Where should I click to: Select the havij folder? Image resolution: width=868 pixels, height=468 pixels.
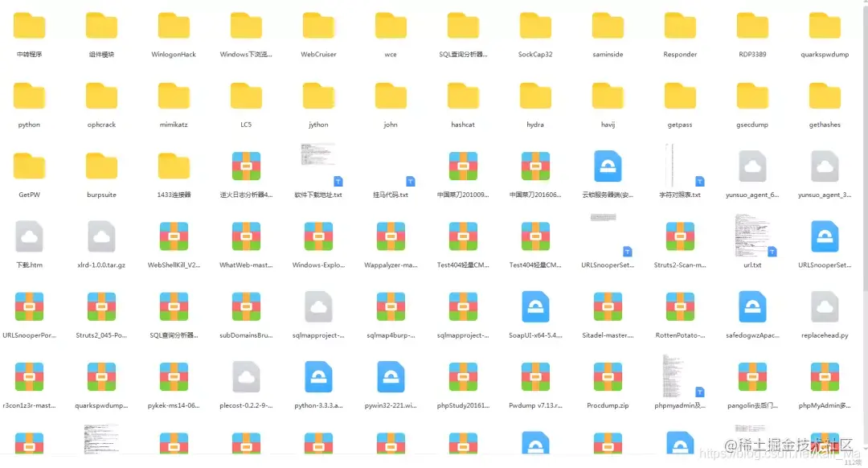(x=608, y=96)
